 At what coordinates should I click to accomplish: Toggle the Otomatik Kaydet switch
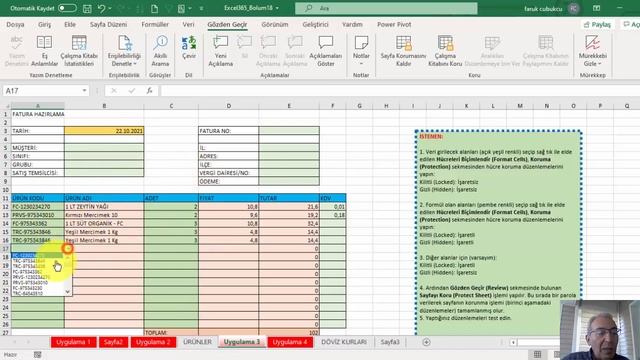click(x=67, y=8)
